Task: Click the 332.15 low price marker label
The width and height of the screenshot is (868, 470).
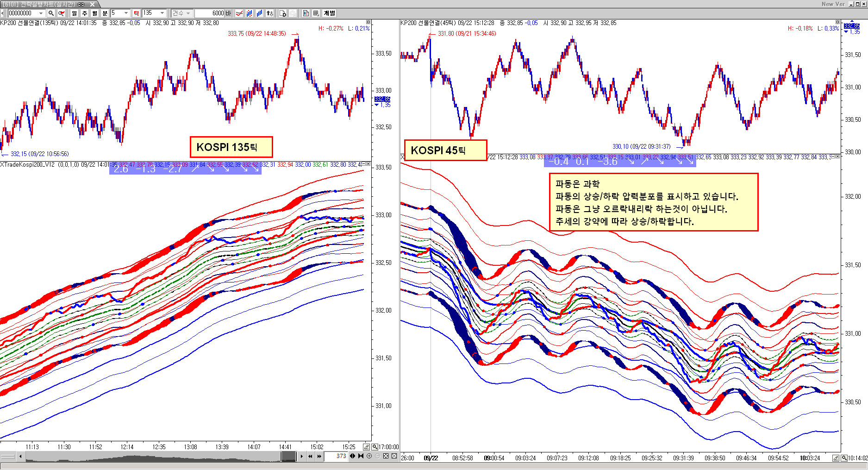Action: click(39, 154)
